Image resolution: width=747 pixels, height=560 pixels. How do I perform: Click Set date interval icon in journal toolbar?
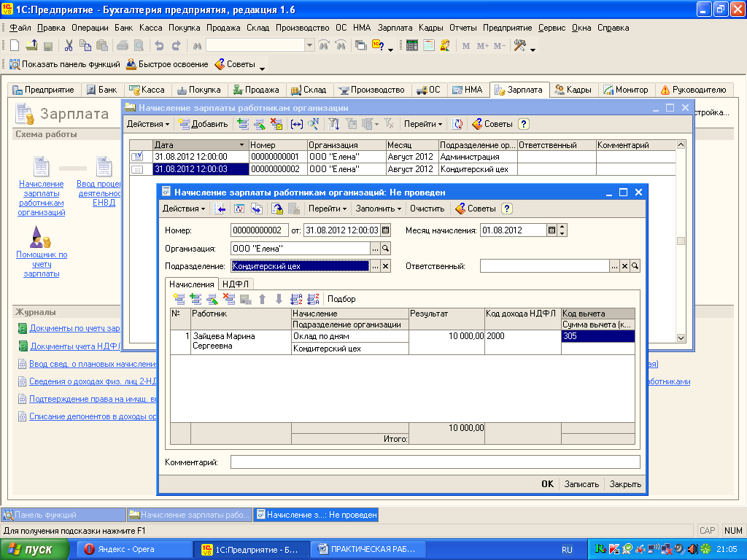click(x=296, y=124)
